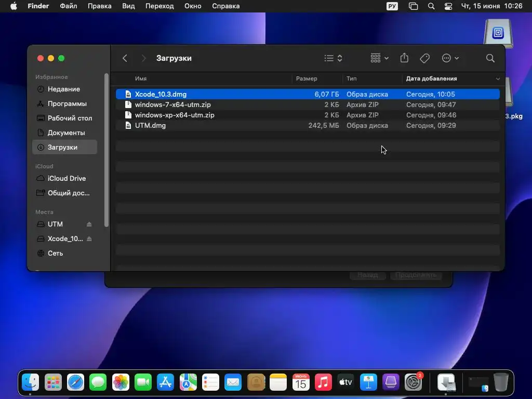Sort by the Тип column header

tap(351, 78)
